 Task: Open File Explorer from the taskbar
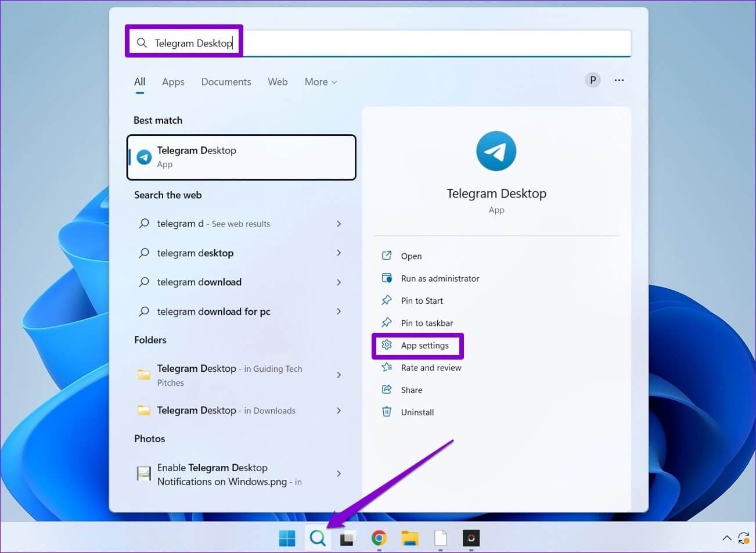click(x=410, y=538)
